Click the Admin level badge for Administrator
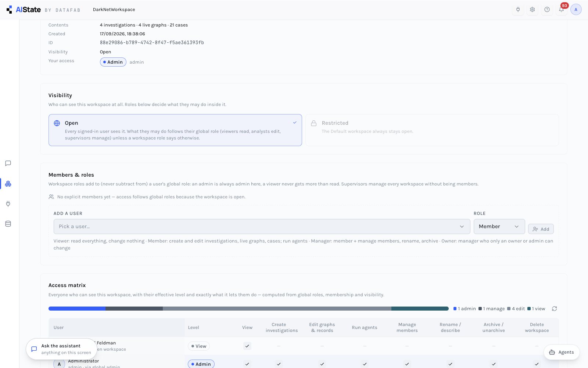588x368 pixels. click(201, 364)
